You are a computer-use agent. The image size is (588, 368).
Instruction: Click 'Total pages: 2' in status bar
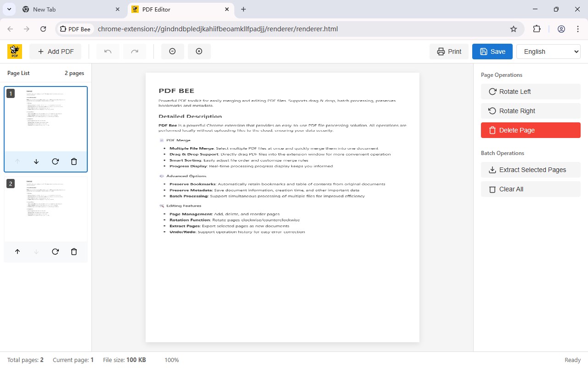coord(25,360)
